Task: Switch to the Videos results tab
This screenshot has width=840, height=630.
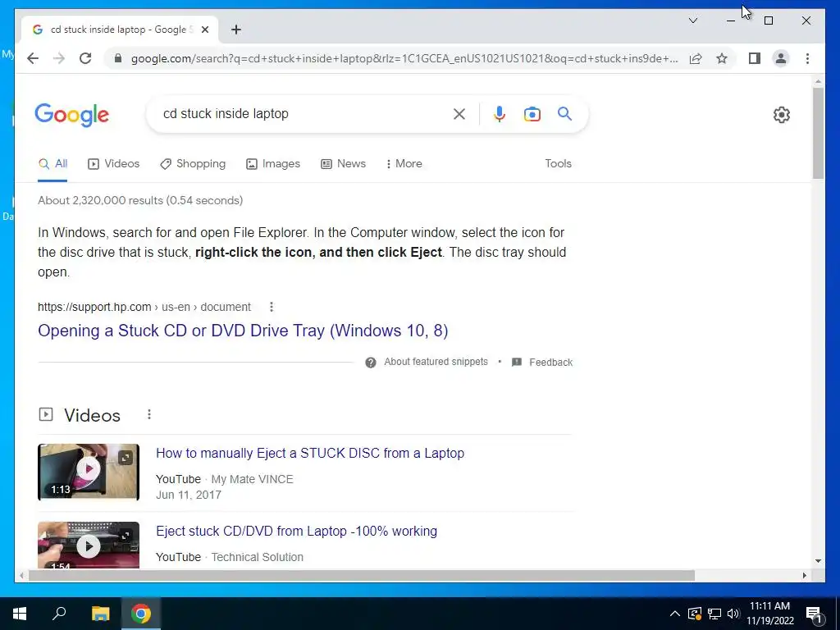Action: (113, 164)
